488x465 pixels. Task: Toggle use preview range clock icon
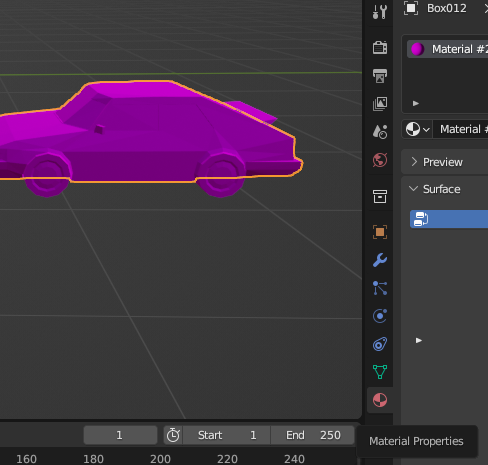click(x=173, y=435)
